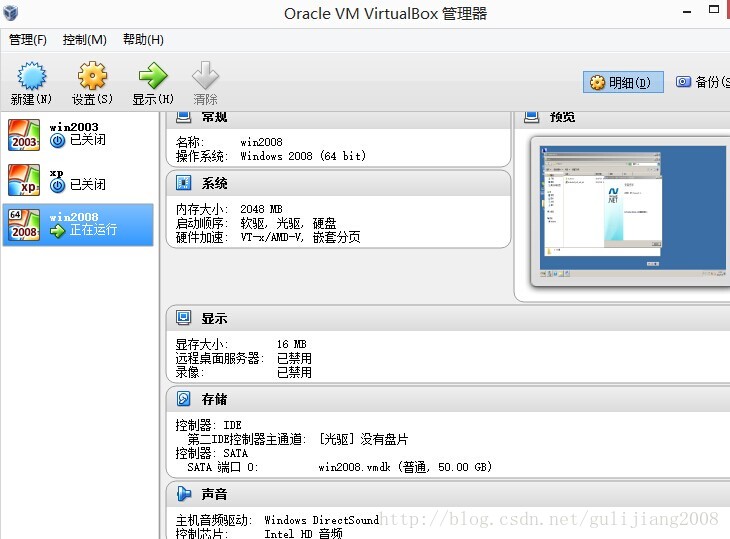This screenshot has width=730, height=539.
Task: Click the New (新建) virtual machine icon
Action: click(x=32, y=75)
